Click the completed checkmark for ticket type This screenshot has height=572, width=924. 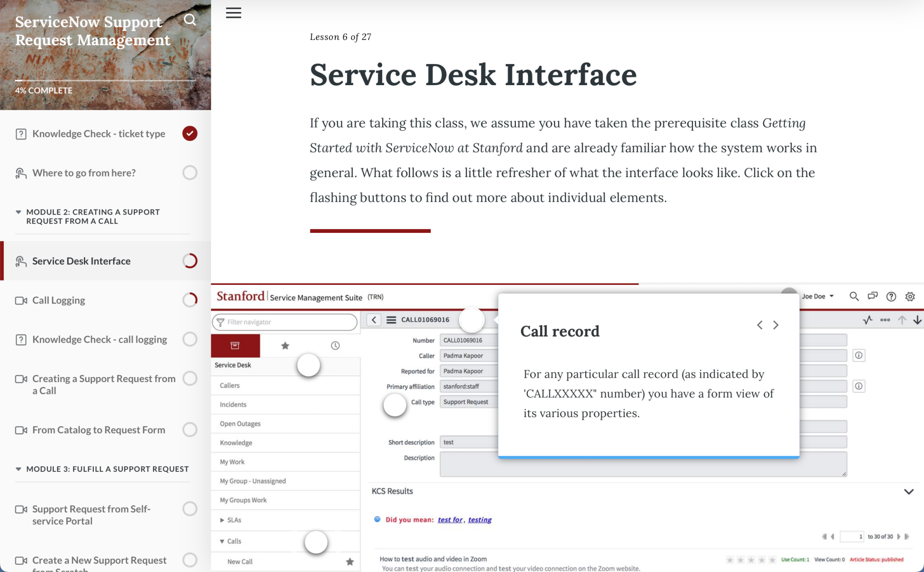coord(190,133)
